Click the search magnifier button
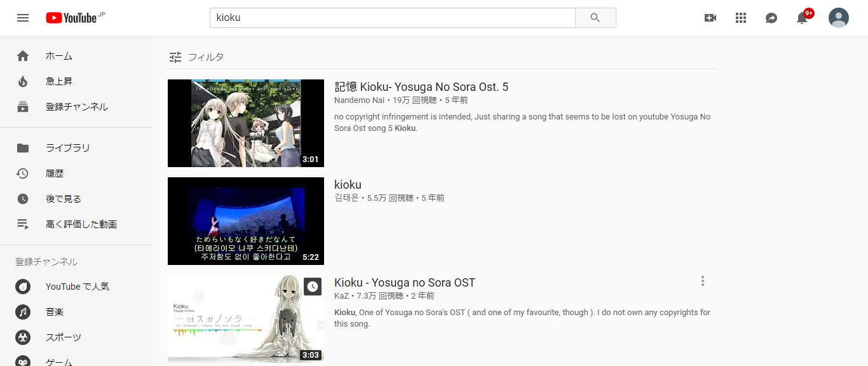The width and height of the screenshot is (868, 366). (595, 18)
